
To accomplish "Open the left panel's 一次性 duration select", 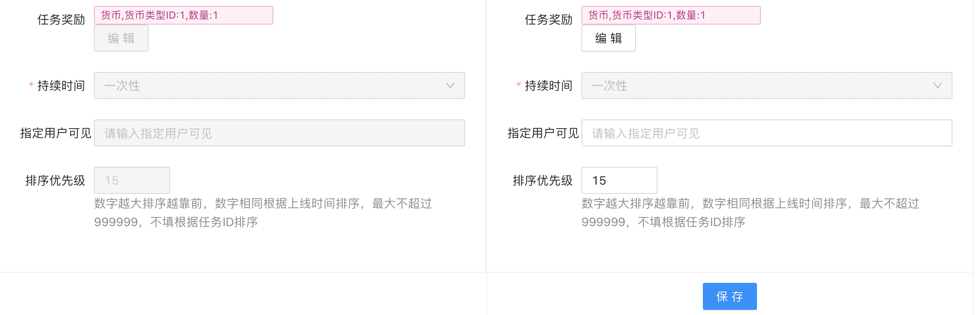I will [271, 86].
